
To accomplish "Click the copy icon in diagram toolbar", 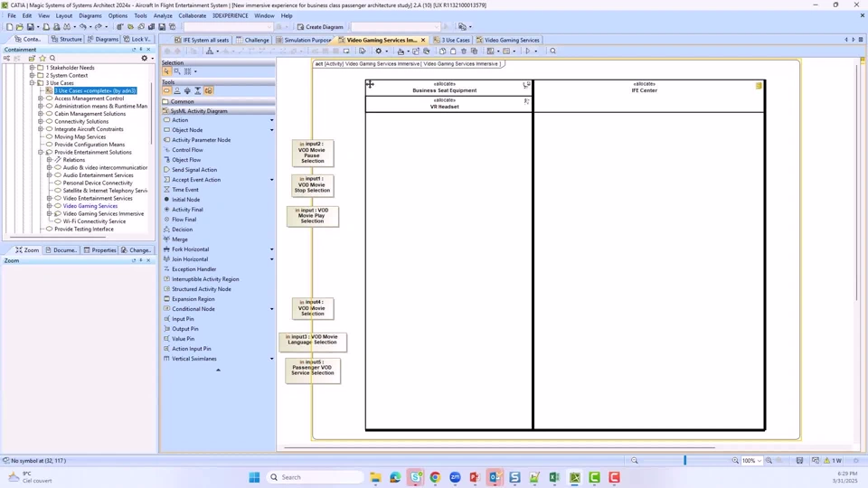I will pyautogui.click(x=442, y=51).
